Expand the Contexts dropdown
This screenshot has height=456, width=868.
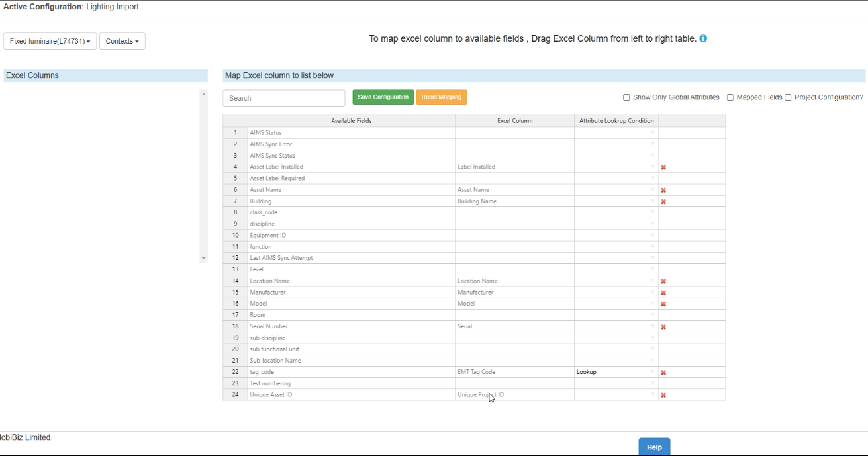122,41
